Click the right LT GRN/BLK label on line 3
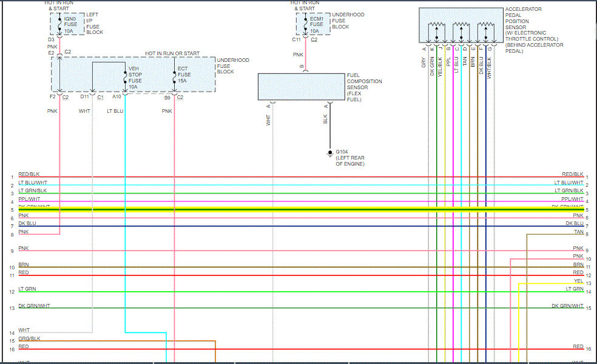This screenshot has width=597, height=364. point(569,190)
